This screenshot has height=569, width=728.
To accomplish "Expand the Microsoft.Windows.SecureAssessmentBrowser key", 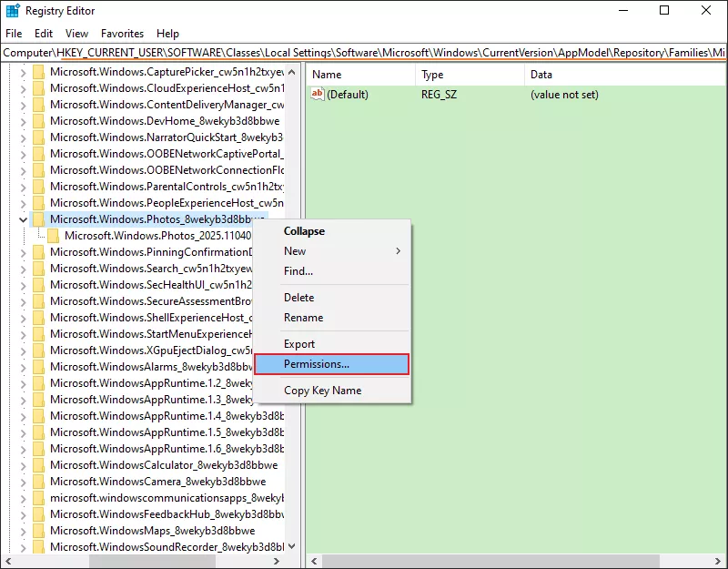I will click(23, 301).
